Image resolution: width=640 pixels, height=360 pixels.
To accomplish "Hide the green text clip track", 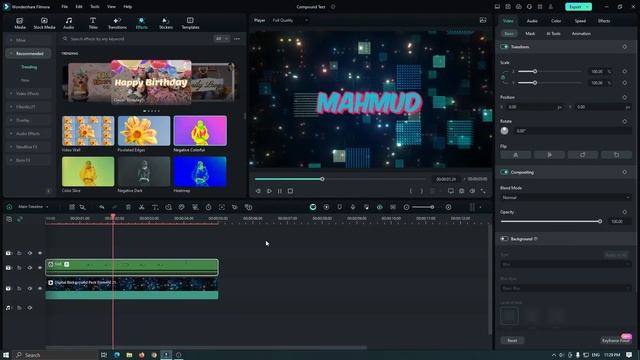I will click(x=40, y=268).
